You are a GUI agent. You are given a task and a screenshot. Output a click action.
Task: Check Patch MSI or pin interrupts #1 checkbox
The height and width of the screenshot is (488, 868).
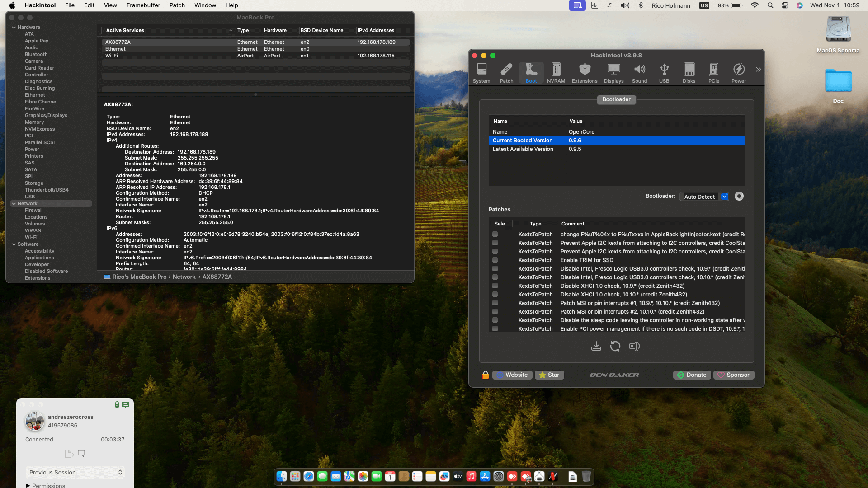coord(495,303)
